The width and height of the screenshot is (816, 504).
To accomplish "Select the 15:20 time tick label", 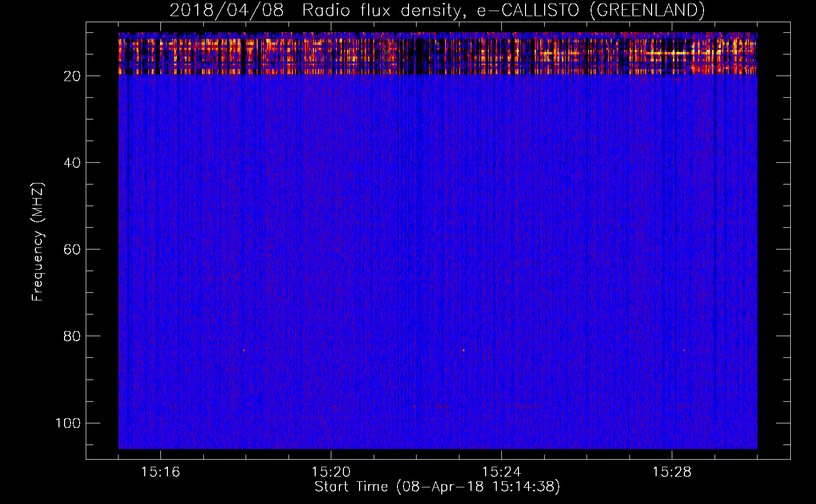I will point(331,472).
